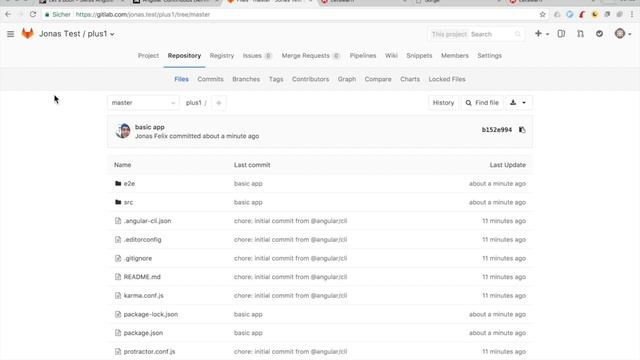Click the README.md file icon

(118, 277)
